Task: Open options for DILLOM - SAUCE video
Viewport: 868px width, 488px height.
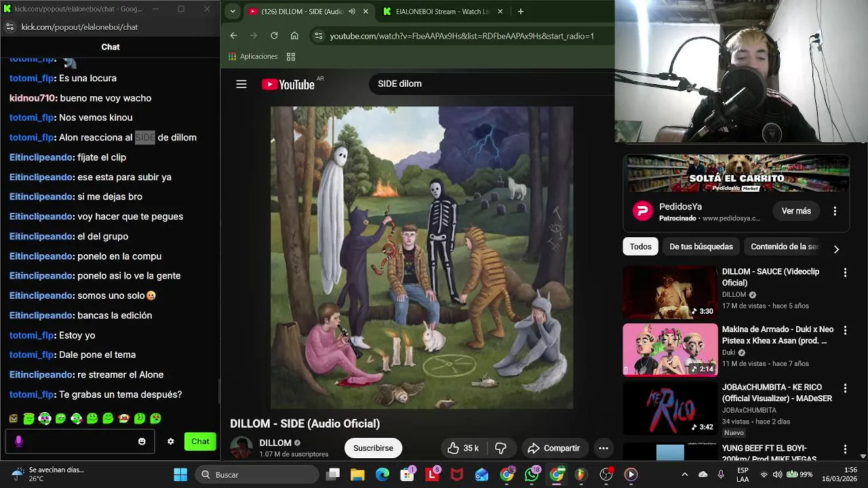Action: 845,272
